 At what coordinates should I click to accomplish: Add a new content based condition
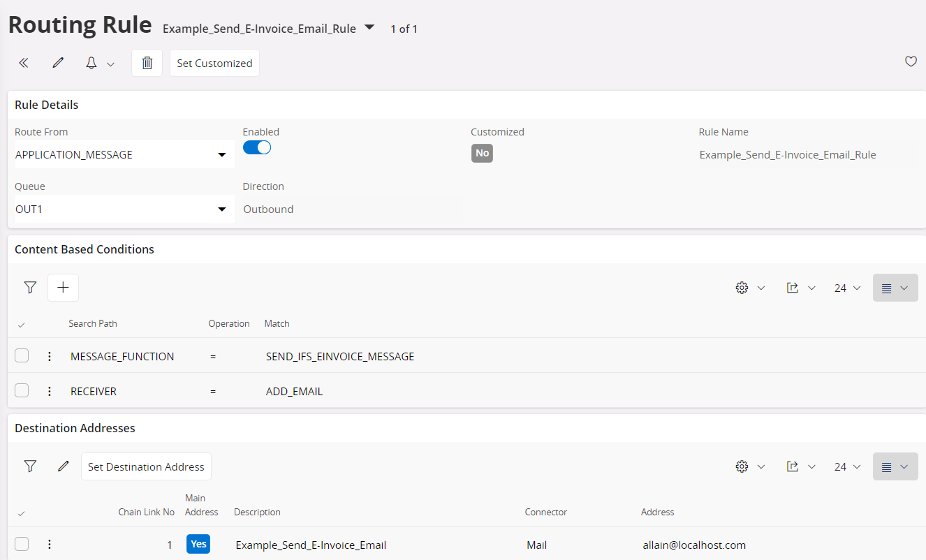63,288
